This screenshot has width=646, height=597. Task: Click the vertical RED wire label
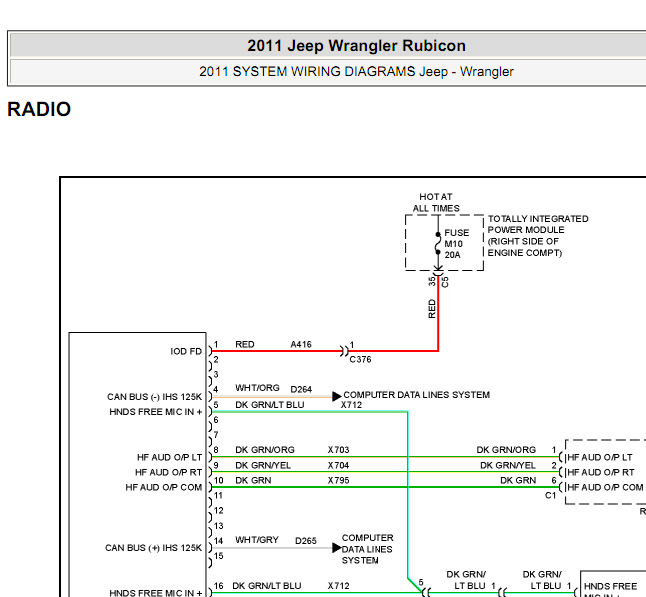point(432,309)
